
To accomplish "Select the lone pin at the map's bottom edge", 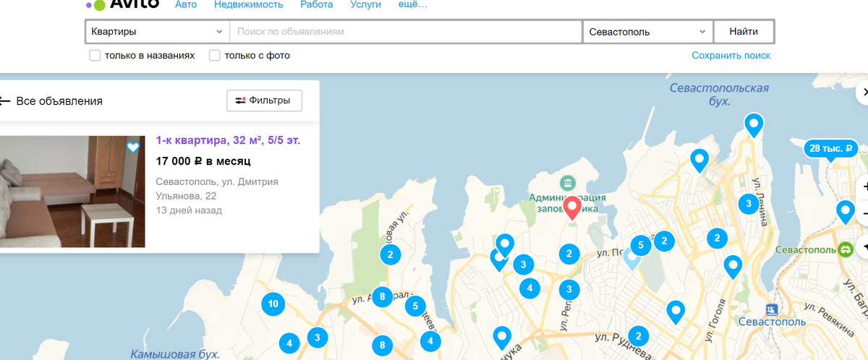I will tap(502, 338).
